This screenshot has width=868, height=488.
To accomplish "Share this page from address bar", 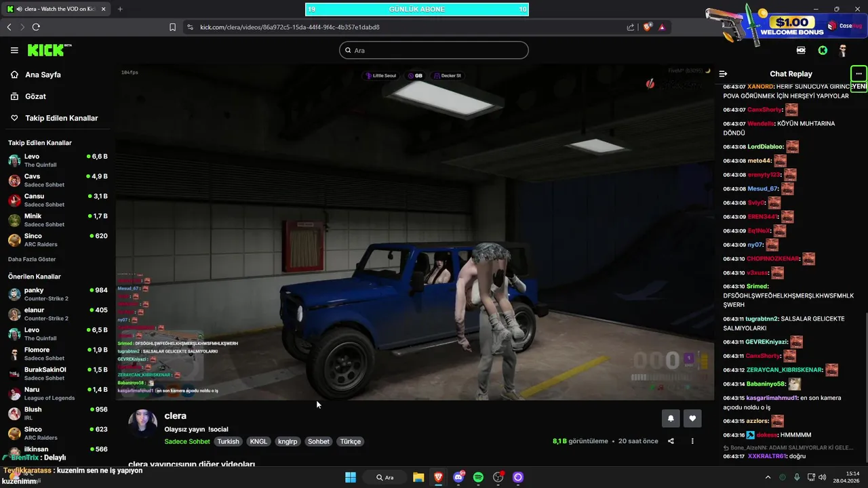I will point(631,27).
